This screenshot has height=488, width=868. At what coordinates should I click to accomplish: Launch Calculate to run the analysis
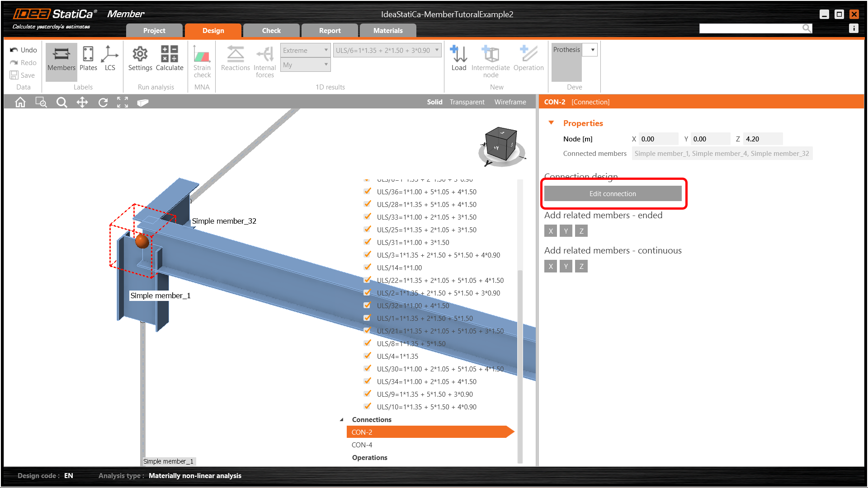pyautogui.click(x=170, y=59)
